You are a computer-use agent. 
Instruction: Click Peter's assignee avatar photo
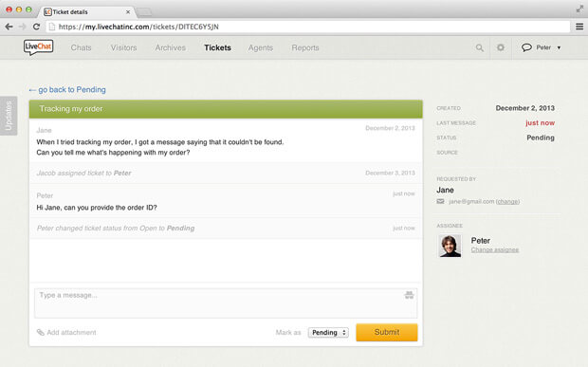tap(450, 246)
